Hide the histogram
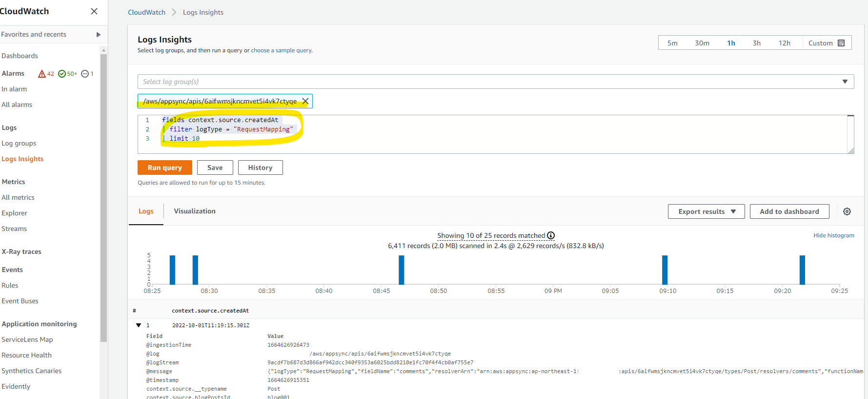The width and height of the screenshot is (868, 399). (834, 235)
